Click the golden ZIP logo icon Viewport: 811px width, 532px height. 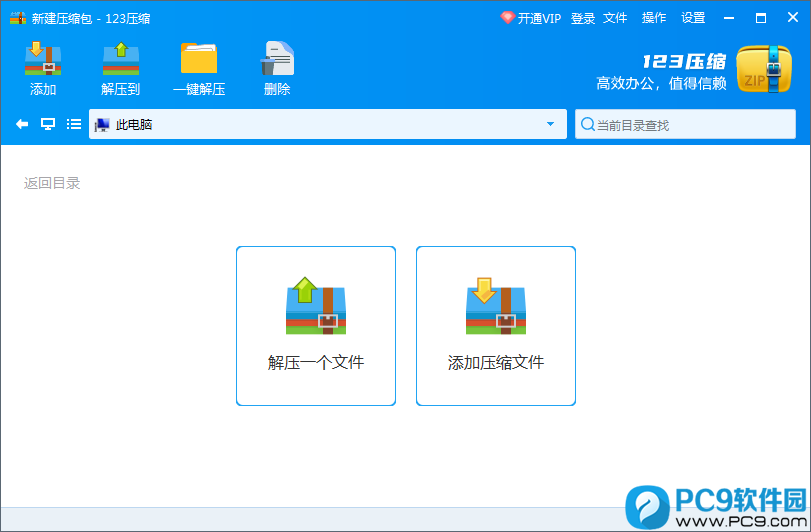click(764, 69)
